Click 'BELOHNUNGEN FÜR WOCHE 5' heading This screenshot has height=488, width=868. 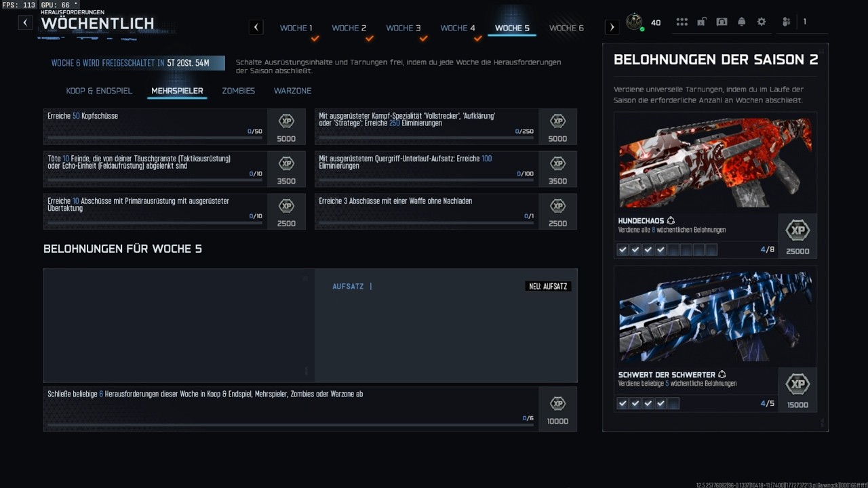[123, 249]
